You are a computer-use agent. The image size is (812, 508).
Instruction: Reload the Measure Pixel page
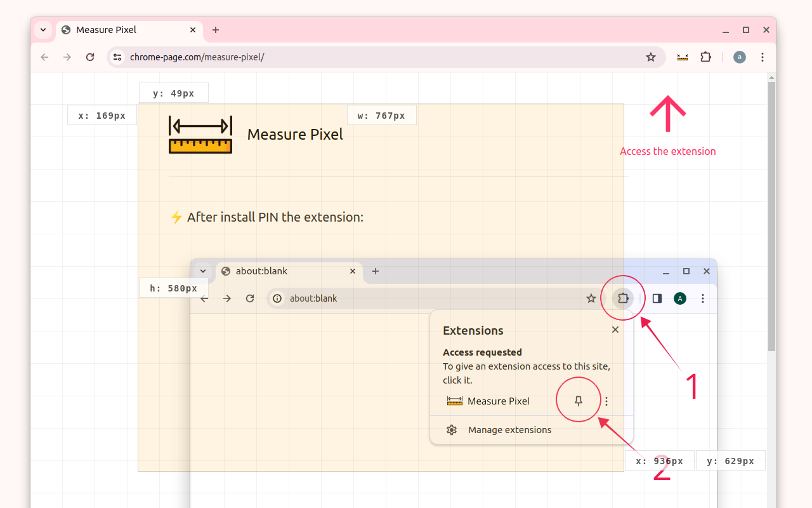pos(90,57)
